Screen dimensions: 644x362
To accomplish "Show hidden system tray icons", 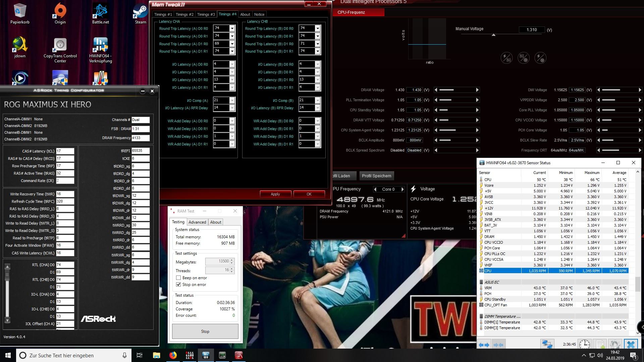I will (x=584, y=355).
